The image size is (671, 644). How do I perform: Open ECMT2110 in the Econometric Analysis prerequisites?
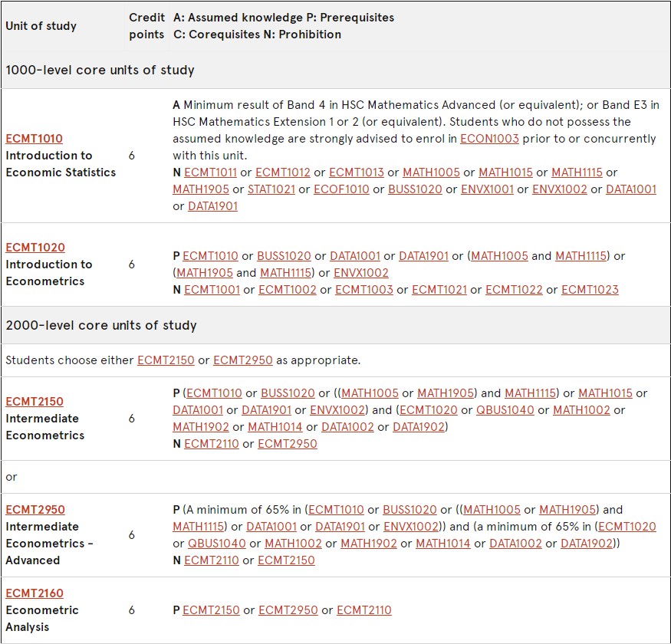pyautogui.click(x=364, y=610)
